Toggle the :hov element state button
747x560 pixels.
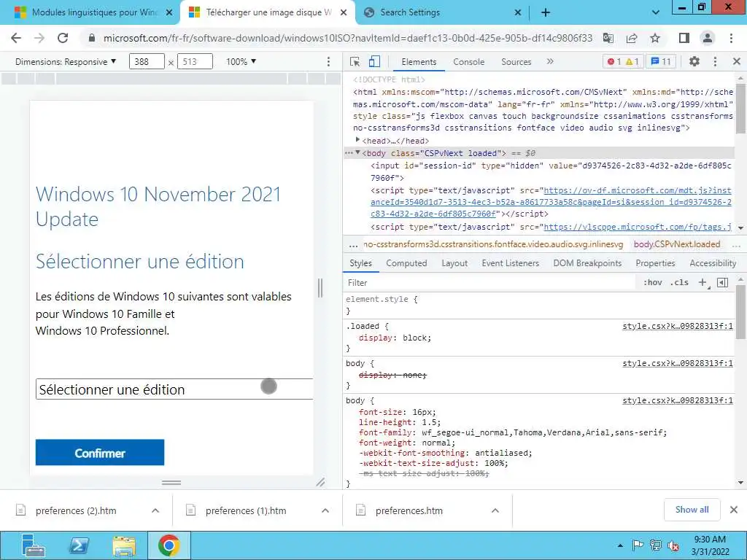[652, 282]
